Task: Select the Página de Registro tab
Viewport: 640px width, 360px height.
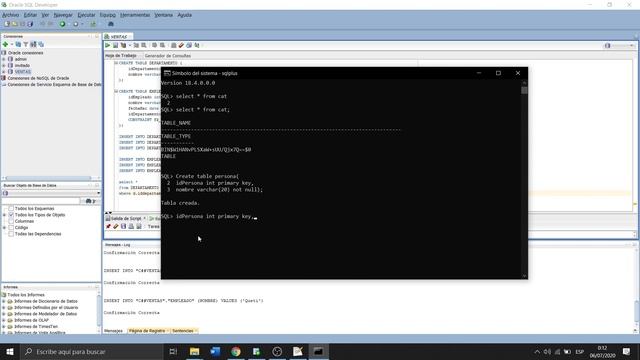Action: [147, 331]
